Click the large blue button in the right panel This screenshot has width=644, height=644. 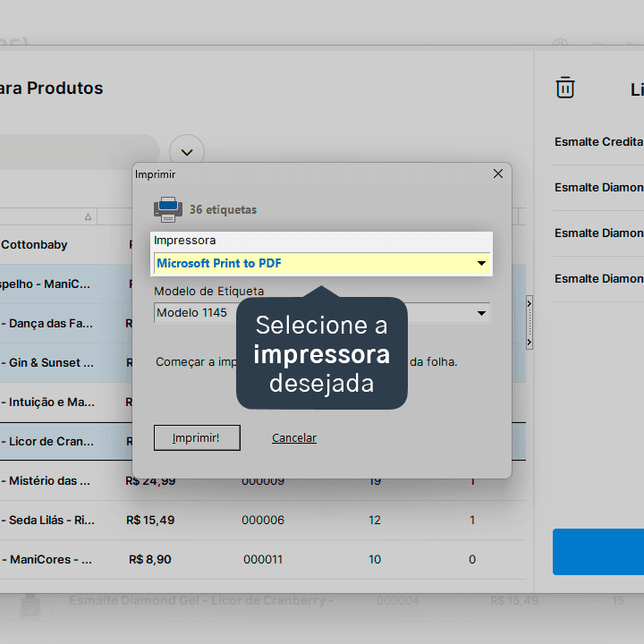click(x=598, y=552)
